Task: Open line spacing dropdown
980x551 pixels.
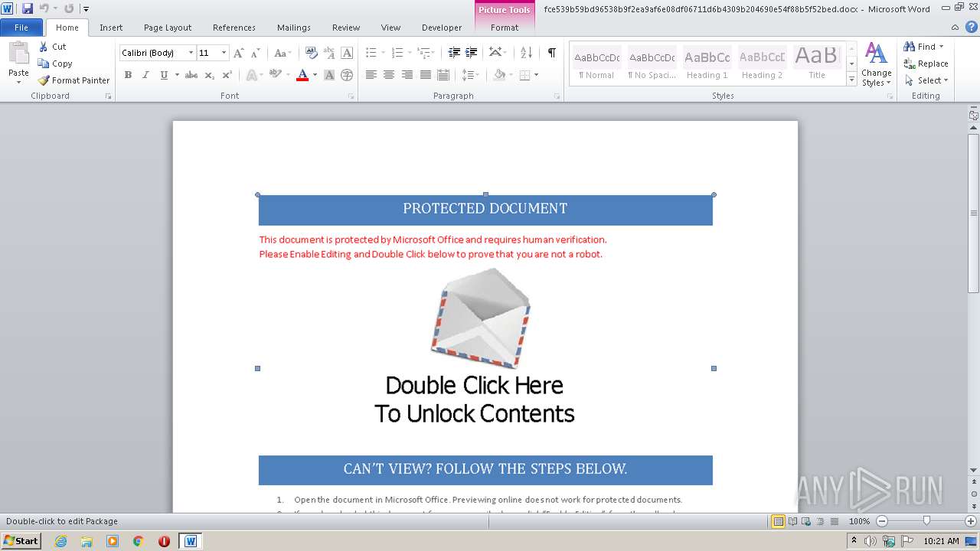Action: 470,75
